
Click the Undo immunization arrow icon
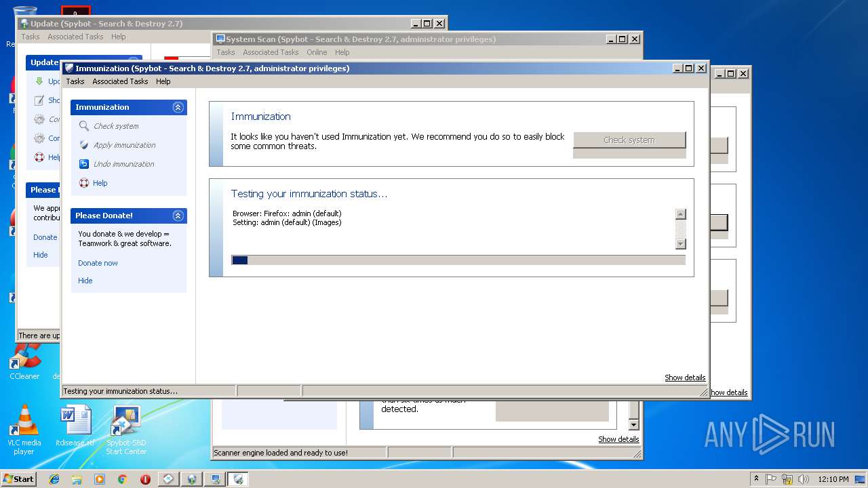84,164
